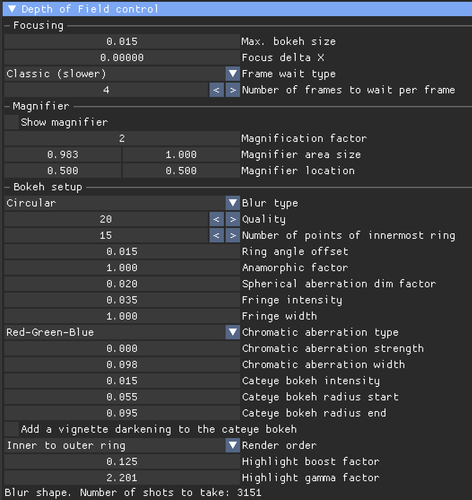Decrease number of frames to wait per frame
This screenshot has width=472, height=500.
pyautogui.click(x=216, y=90)
